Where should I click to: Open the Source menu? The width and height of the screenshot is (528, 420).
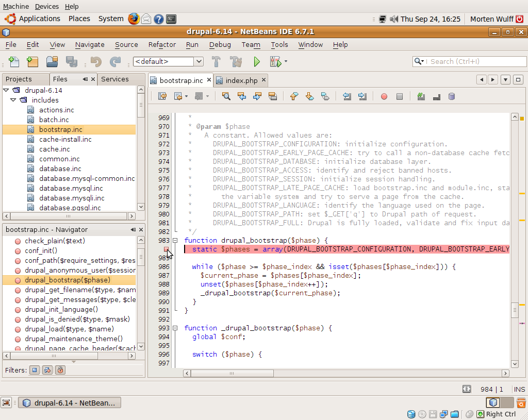pos(126,44)
